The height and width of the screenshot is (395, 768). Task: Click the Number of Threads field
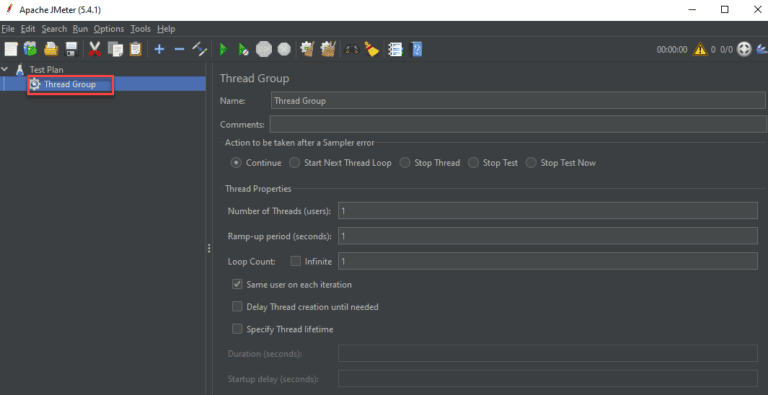(548, 211)
